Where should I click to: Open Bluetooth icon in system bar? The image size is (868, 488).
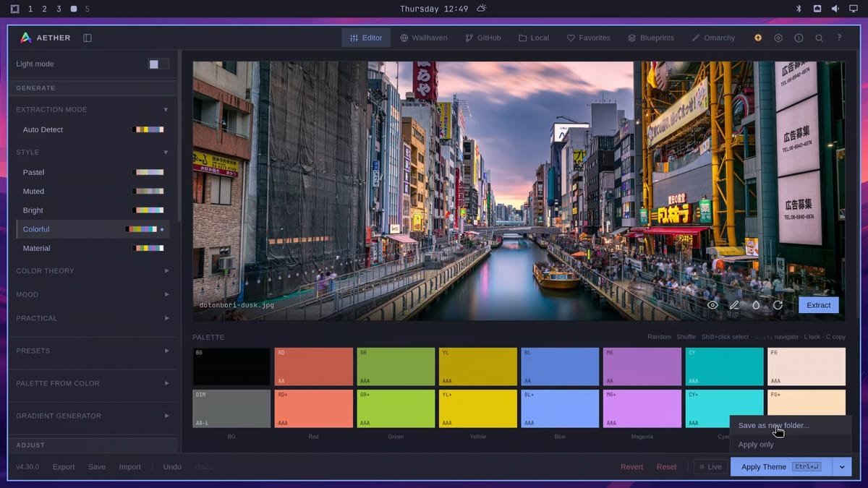tap(799, 9)
